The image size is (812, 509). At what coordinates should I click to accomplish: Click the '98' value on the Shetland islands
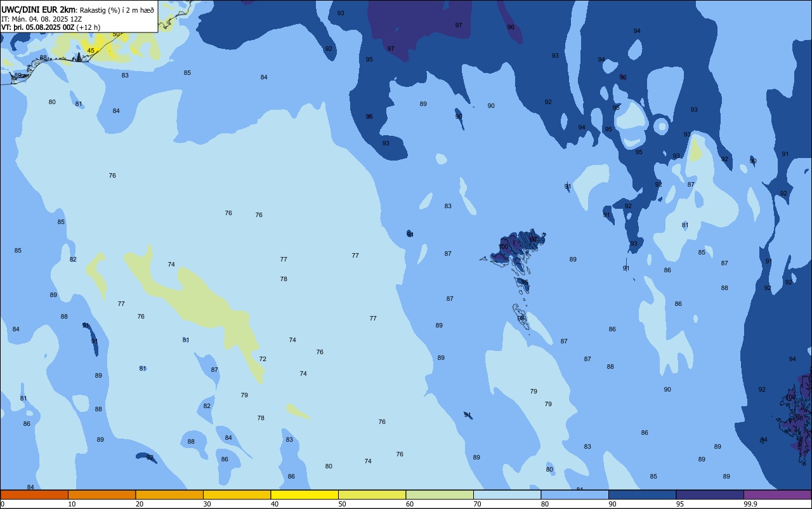(x=799, y=418)
